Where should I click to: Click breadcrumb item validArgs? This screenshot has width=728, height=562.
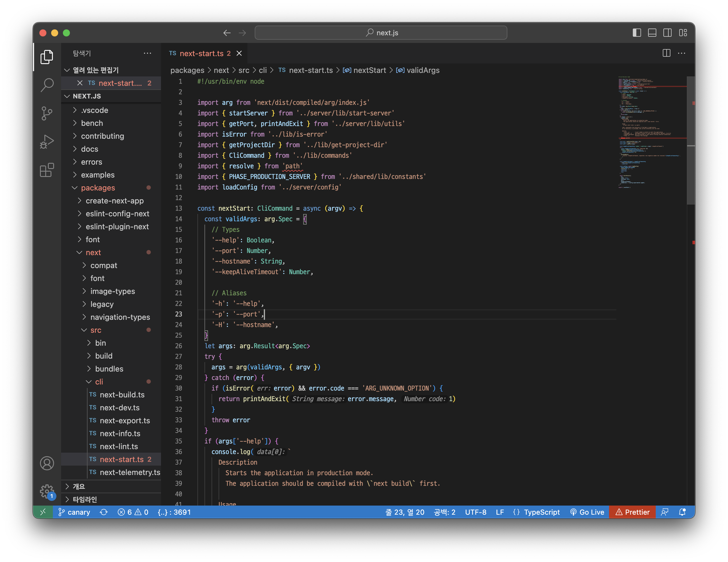click(418, 70)
